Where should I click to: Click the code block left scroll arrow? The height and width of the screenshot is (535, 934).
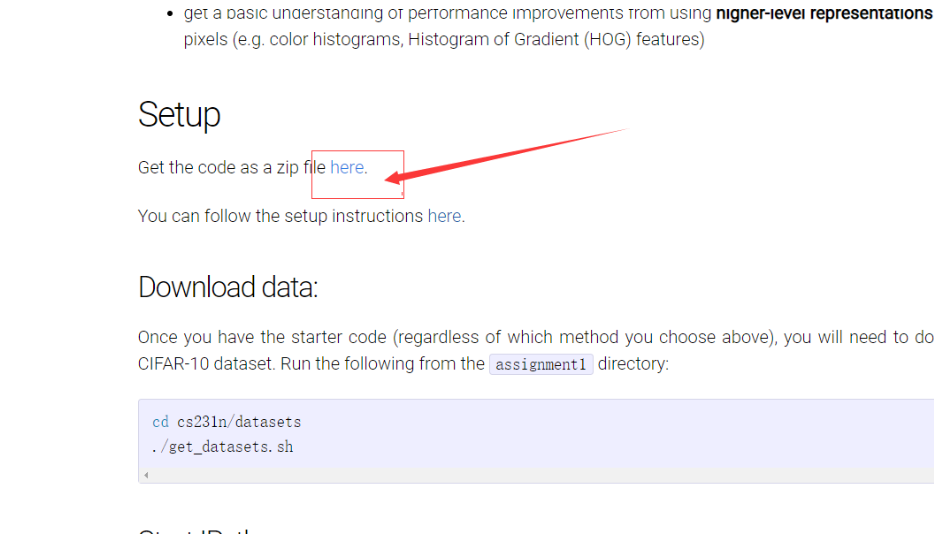click(146, 475)
